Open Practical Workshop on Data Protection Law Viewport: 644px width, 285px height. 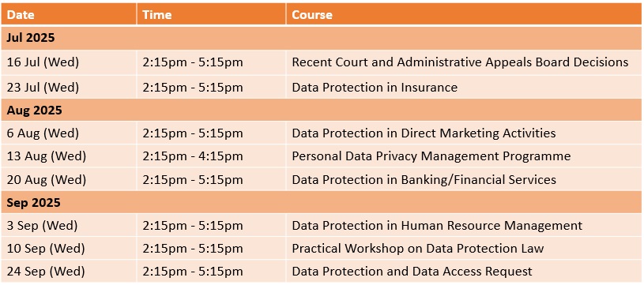pyautogui.click(x=418, y=249)
